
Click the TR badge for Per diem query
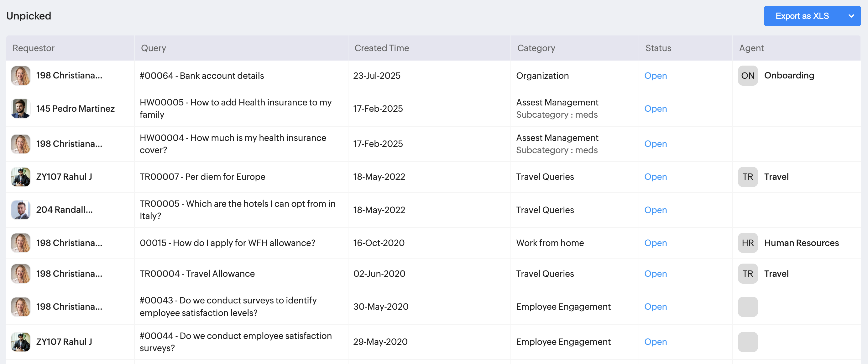(747, 177)
